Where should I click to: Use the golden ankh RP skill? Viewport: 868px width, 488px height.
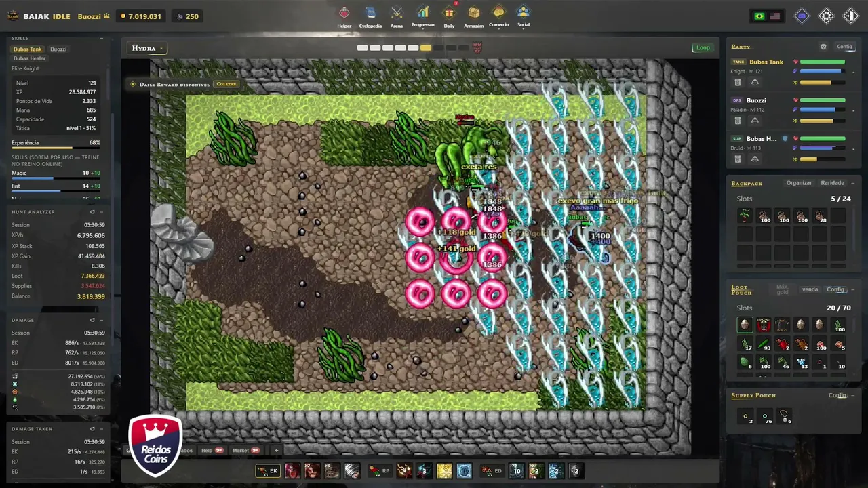444,470
